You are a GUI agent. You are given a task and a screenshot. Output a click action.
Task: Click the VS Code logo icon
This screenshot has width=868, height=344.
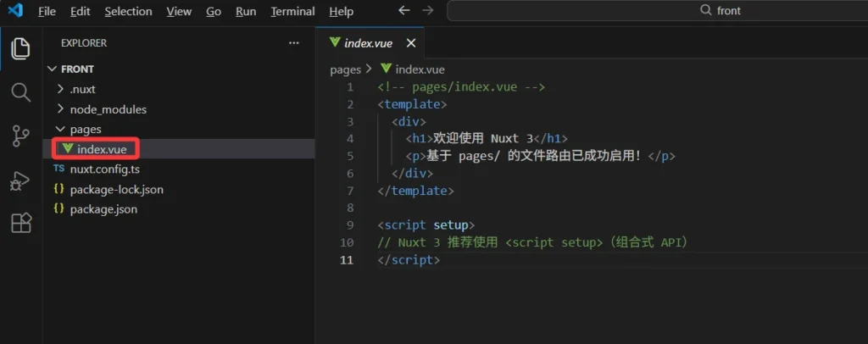[x=14, y=11]
